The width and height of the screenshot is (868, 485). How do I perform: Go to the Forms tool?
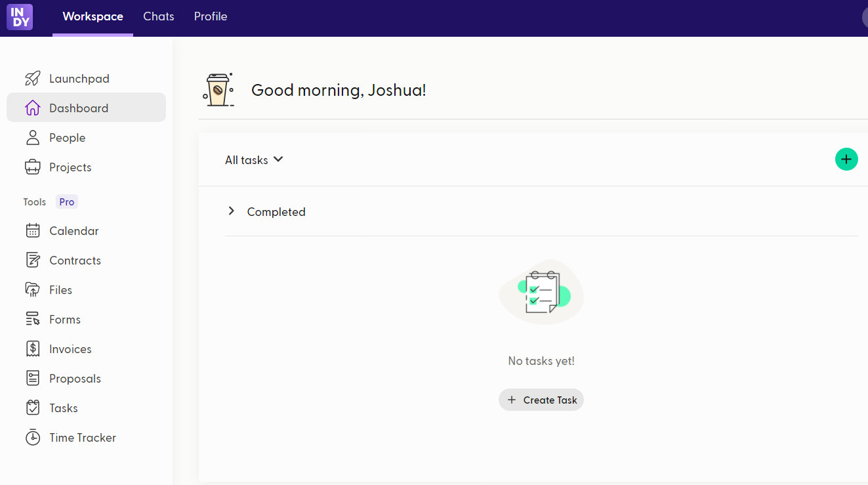(x=64, y=319)
